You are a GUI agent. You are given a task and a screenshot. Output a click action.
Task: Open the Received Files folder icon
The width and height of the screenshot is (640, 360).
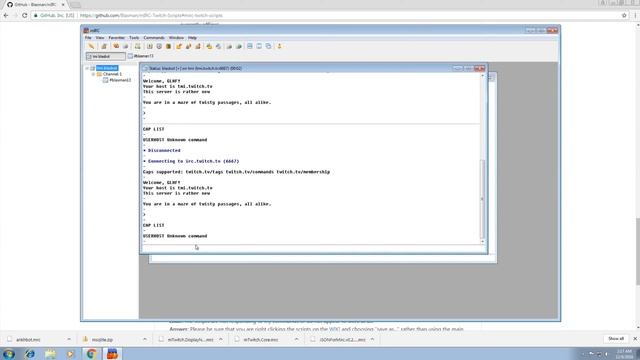209,46
